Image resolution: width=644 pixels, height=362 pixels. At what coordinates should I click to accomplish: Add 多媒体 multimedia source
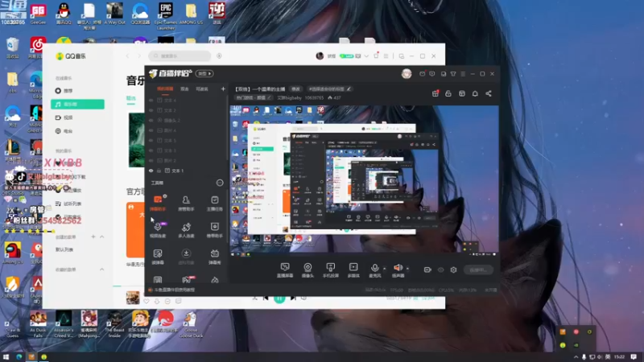353,270
